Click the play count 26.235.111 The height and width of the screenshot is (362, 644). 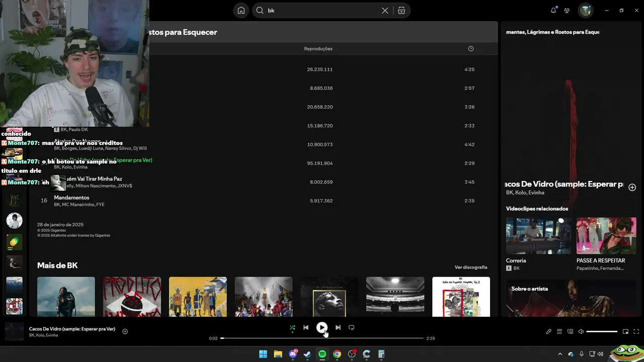[x=320, y=69]
